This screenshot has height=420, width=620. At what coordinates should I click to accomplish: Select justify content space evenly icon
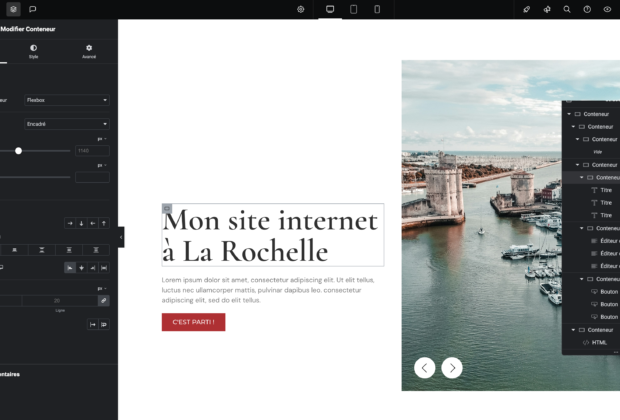tap(96, 250)
